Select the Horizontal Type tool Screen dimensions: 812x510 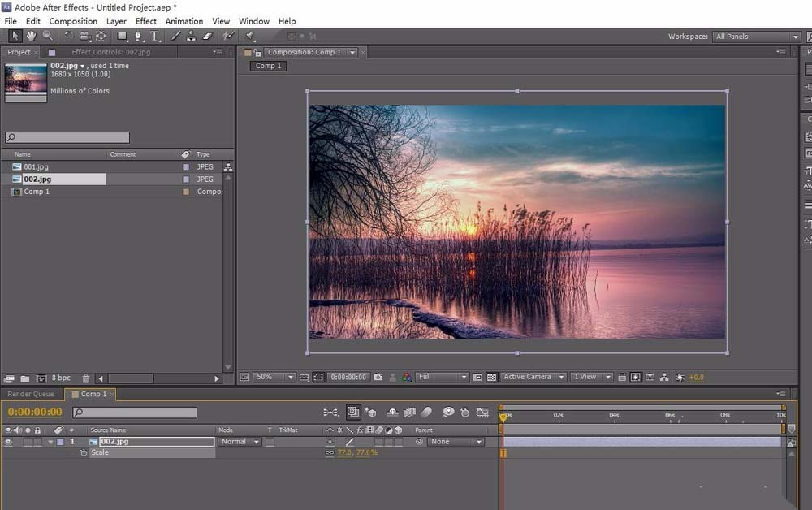pyautogui.click(x=154, y=36)
